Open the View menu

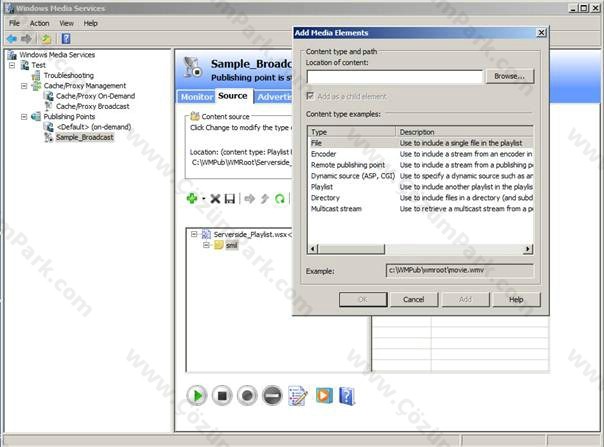click(66, 23)
